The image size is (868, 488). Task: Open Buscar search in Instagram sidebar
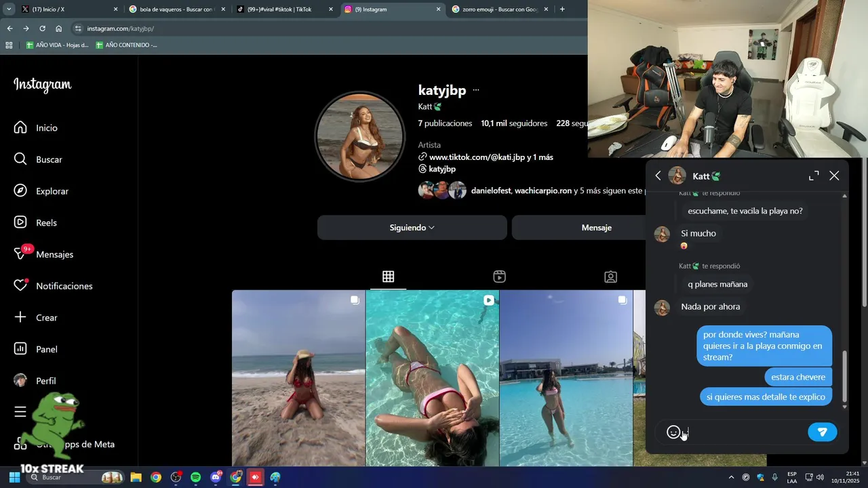39,159
